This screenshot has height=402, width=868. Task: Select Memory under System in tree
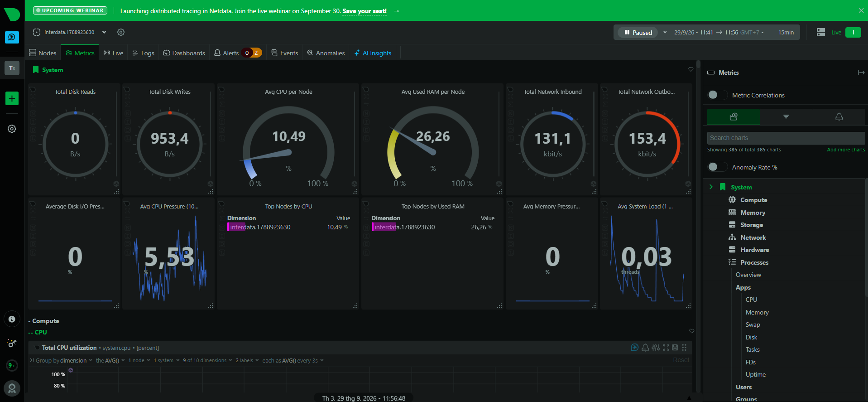[753, 213]
